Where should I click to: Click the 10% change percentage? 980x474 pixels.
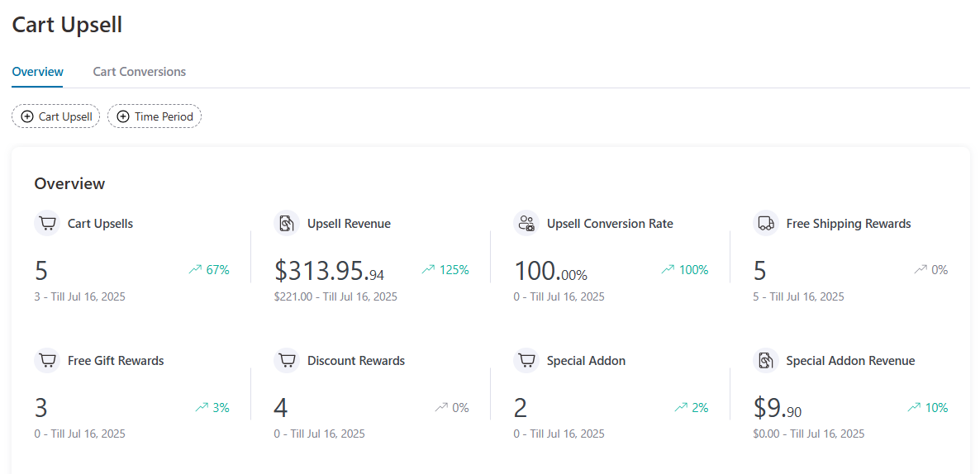point(937,407)
